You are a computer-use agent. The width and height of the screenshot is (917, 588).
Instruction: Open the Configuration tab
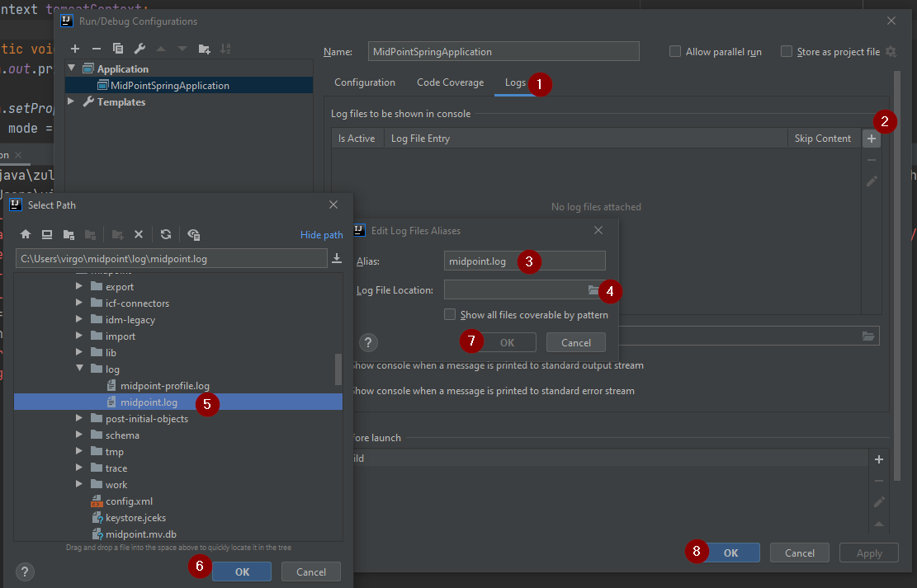point(364,82)
